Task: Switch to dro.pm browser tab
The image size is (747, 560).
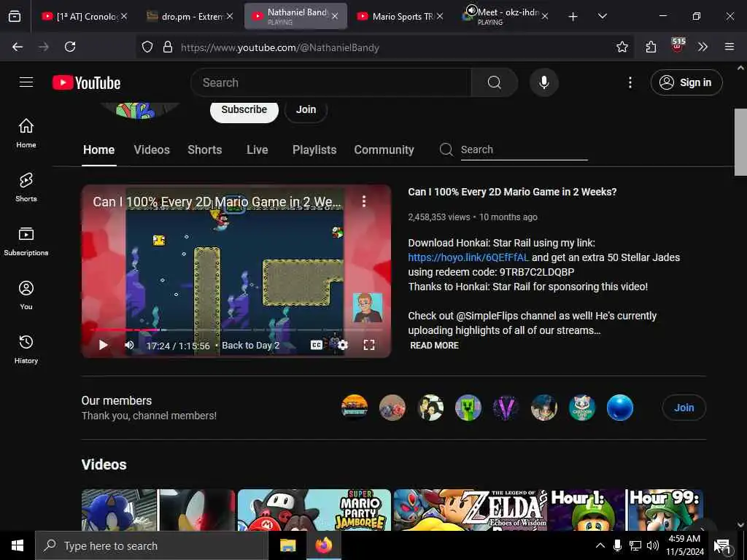Action: [x=189, y=17]
